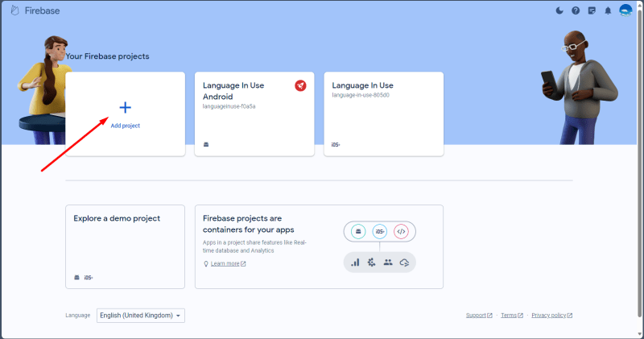
Task: Click Android icon in demo project card
Action: (76, 277)
